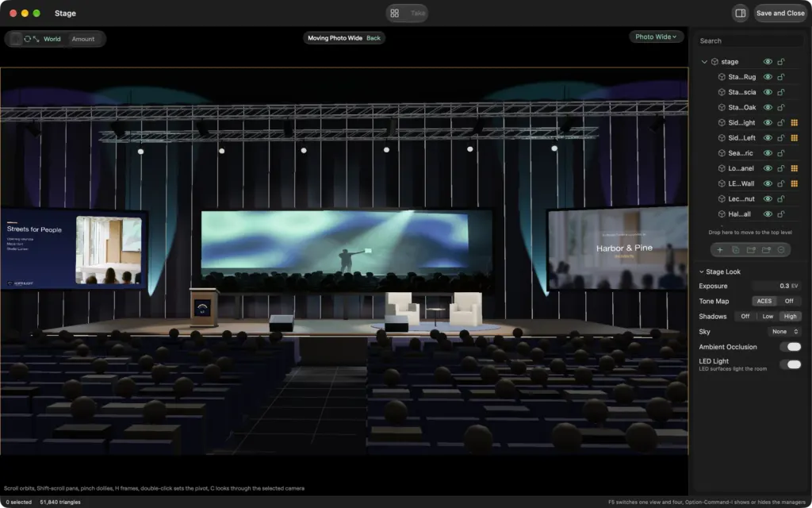This screenshot has height=508, width=812.
Task: Turn off the Ambient Occlusion switch
Action: point(791,347)
